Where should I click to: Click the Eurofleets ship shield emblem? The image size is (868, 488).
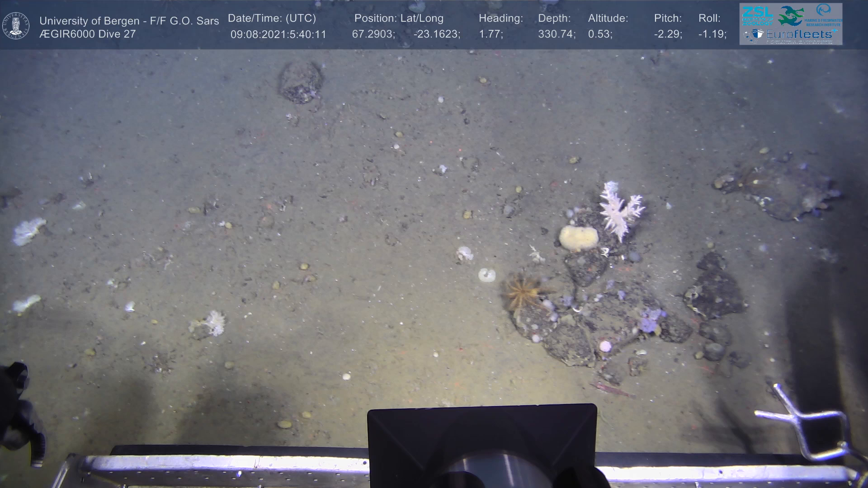pos(757,34)
